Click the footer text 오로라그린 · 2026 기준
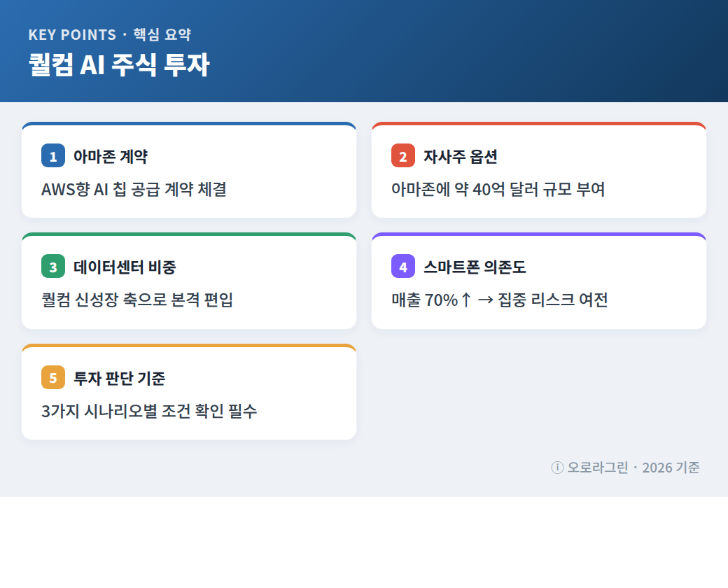728x588 pixels. pos(633,467)
